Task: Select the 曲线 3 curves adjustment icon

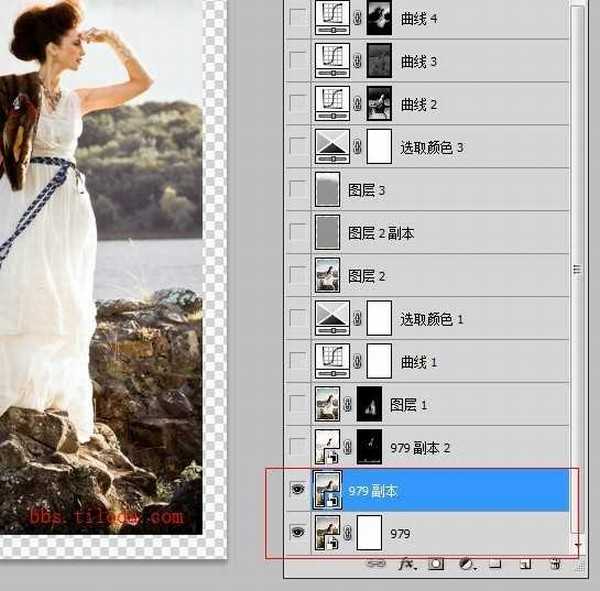Action: tap(328, 60)
